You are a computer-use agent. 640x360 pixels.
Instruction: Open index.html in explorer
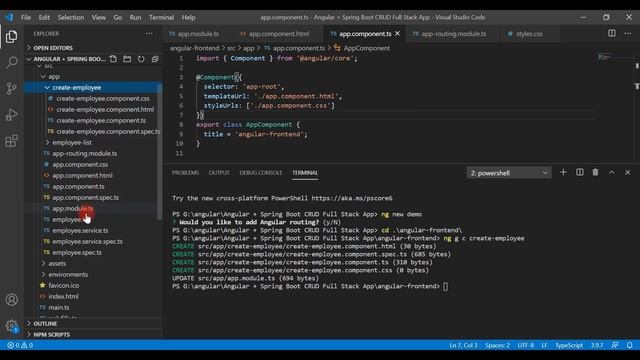[63, 296]
